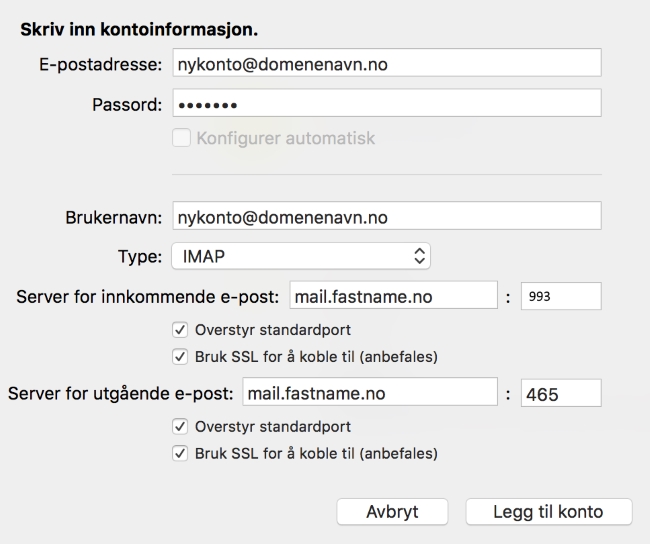Click the up-down arrows of Type selector
Viewport: 650px width, 544px height.
(x=420, y=256)
